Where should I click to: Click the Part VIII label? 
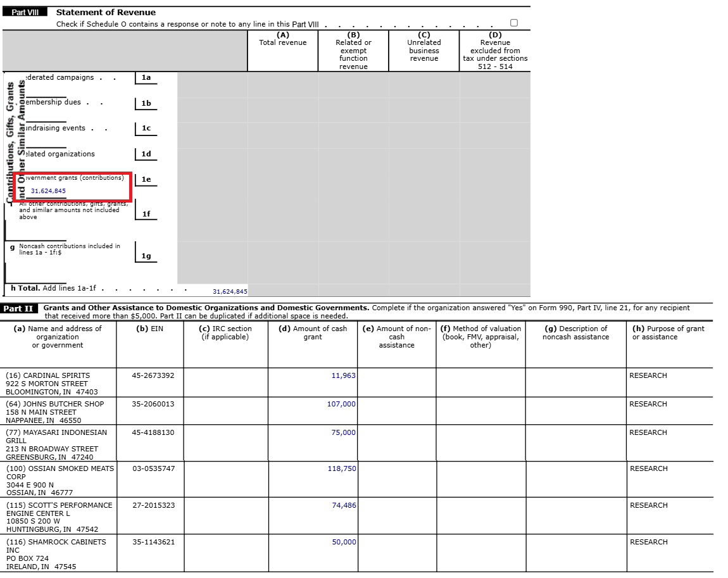point(25,12)
